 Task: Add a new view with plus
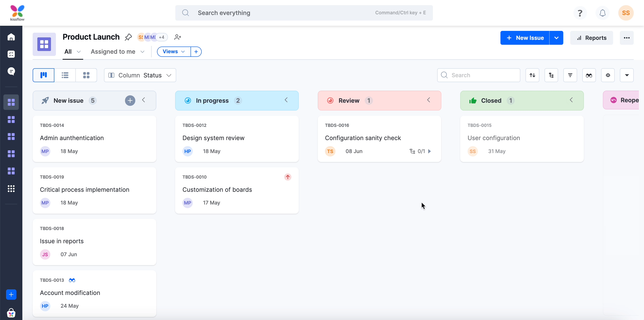coord(196,51)
